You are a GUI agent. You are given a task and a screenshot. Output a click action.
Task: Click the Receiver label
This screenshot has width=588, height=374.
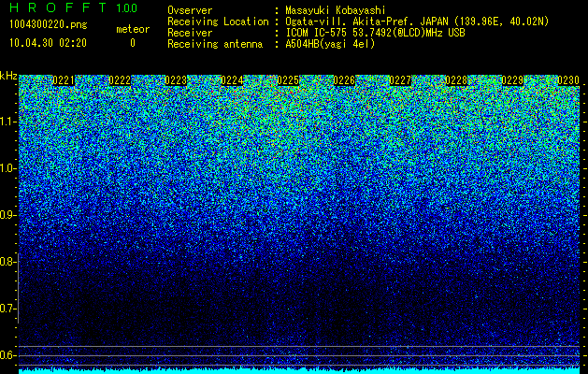[x=190, y=33]
